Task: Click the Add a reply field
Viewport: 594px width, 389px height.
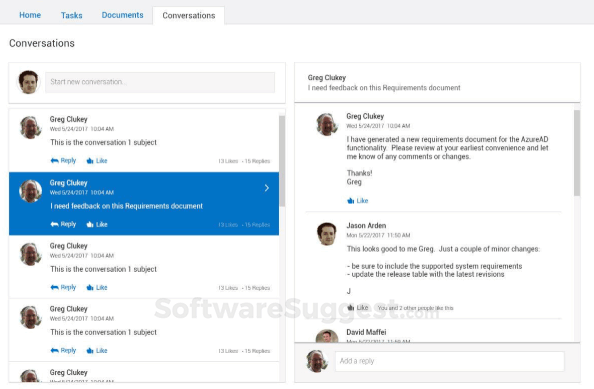Action: click(449, 361)
